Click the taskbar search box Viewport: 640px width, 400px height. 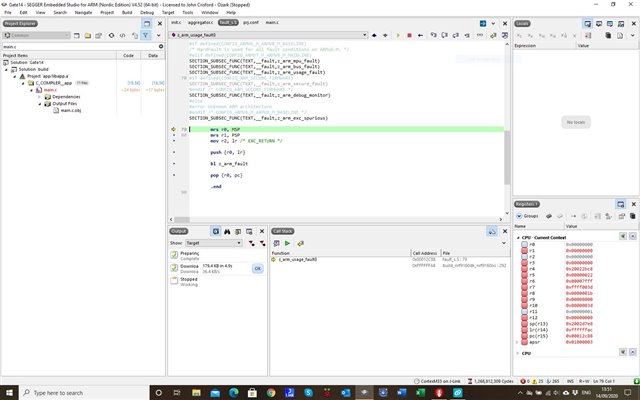coord(84,393)
